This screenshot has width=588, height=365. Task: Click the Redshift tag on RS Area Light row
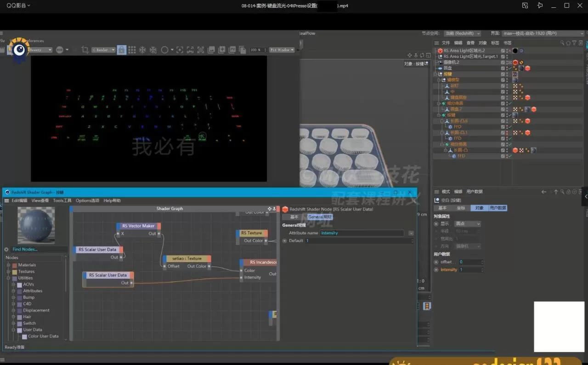(x=515, y=51)
